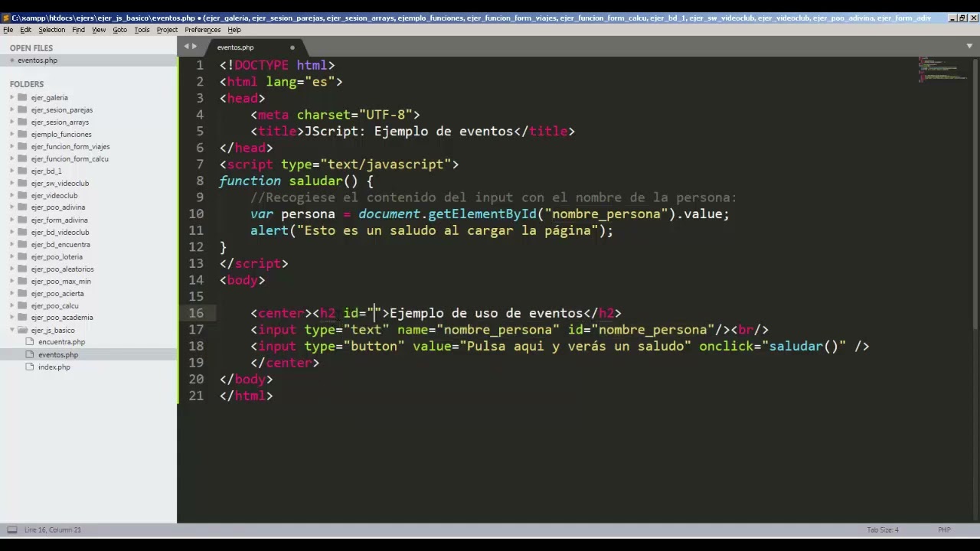Change syntax via PHP in status bar
980x551 pixels.
pos(944,530)
